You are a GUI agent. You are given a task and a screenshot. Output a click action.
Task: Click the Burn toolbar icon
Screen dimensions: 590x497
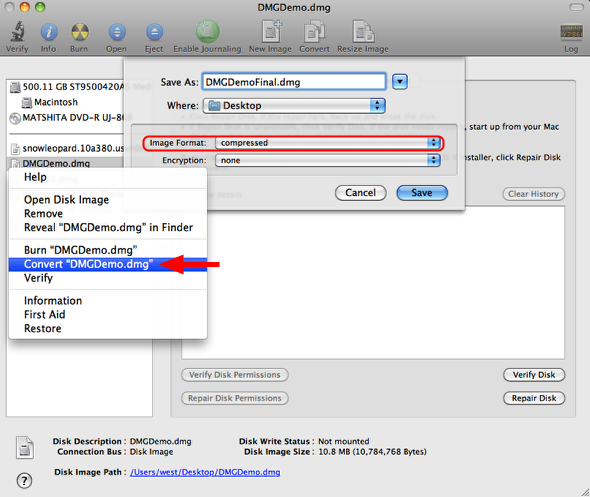tap(80, 32)
